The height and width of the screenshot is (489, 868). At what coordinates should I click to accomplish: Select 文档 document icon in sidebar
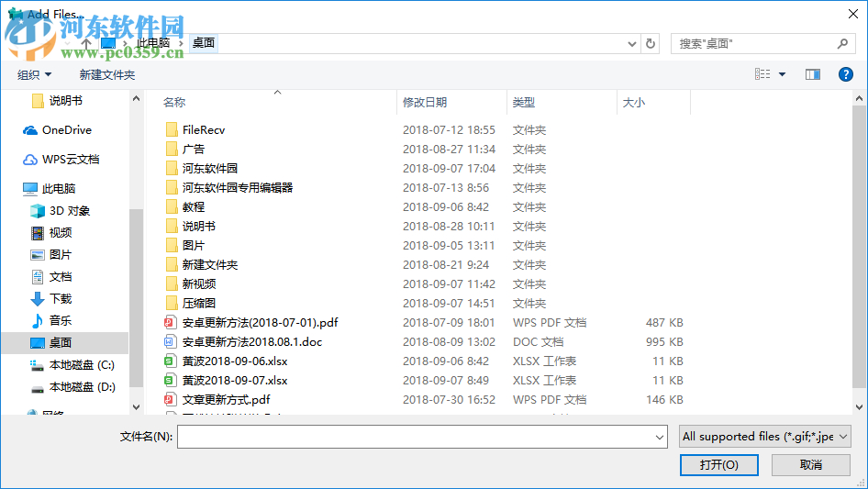click(37, 277)
